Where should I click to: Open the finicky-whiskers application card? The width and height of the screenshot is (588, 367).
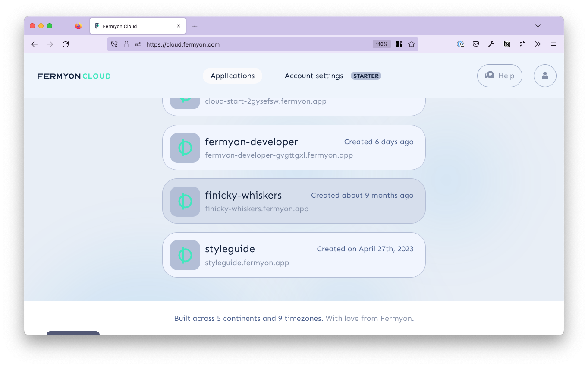point(294,201)
